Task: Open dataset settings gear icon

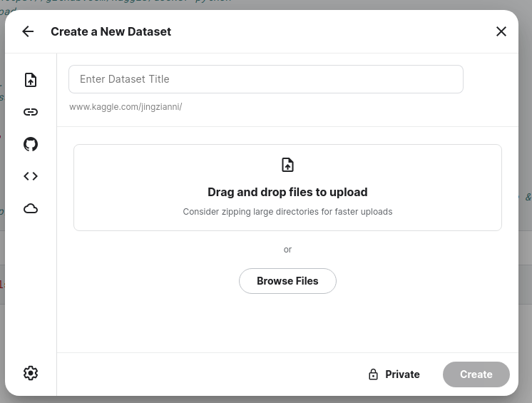Action: pos(31,373)
